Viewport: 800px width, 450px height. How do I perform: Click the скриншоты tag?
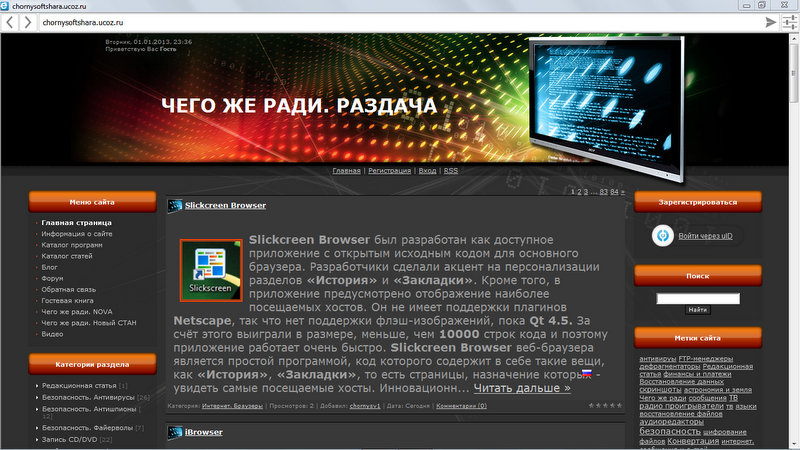tap(660, 389)
